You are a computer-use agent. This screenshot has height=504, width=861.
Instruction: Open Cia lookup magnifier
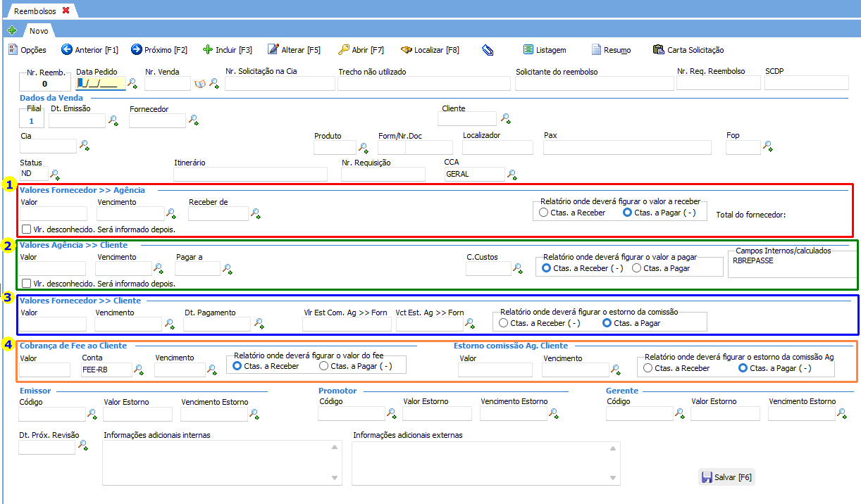point(84,146)
